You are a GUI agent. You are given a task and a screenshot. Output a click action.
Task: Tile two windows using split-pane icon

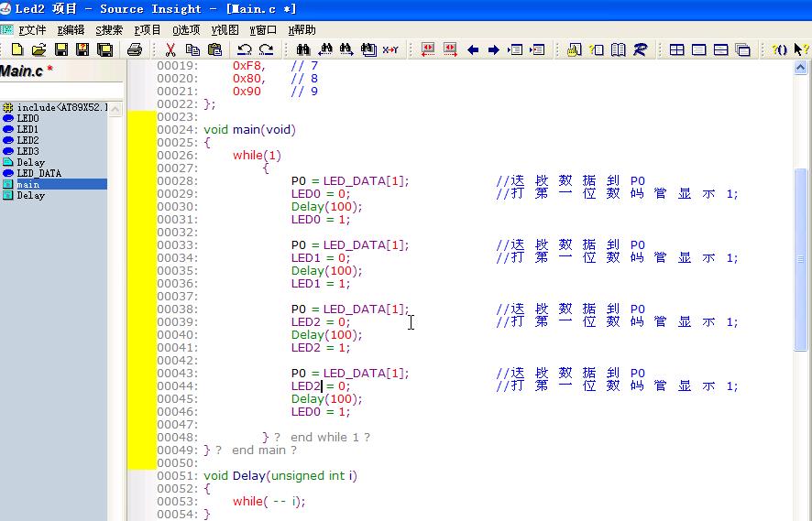[721, 49]
